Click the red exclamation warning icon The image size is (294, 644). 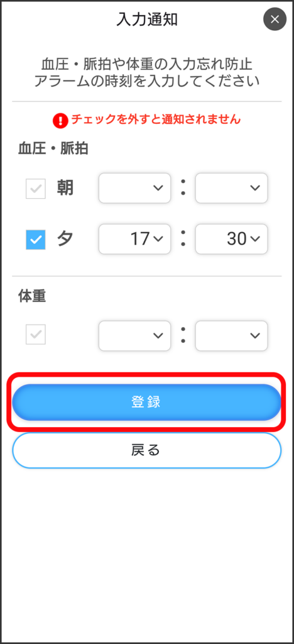click(x=61, y=120)
